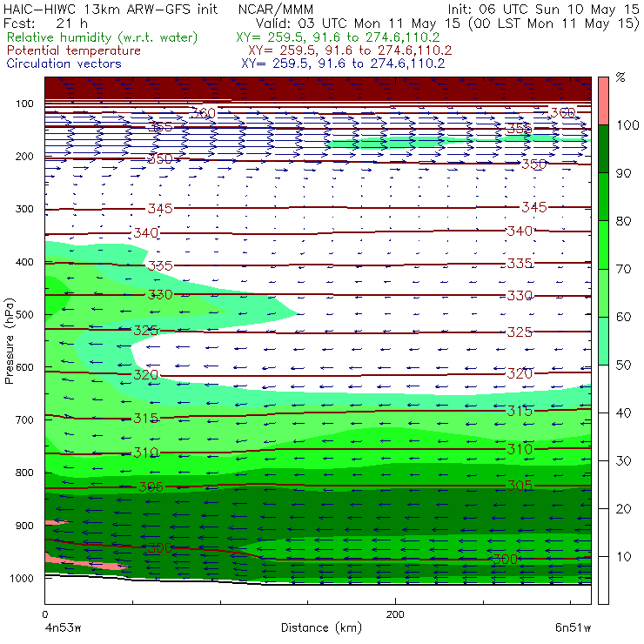Click colorbar scale label "90"

click(x=623, y=173)
